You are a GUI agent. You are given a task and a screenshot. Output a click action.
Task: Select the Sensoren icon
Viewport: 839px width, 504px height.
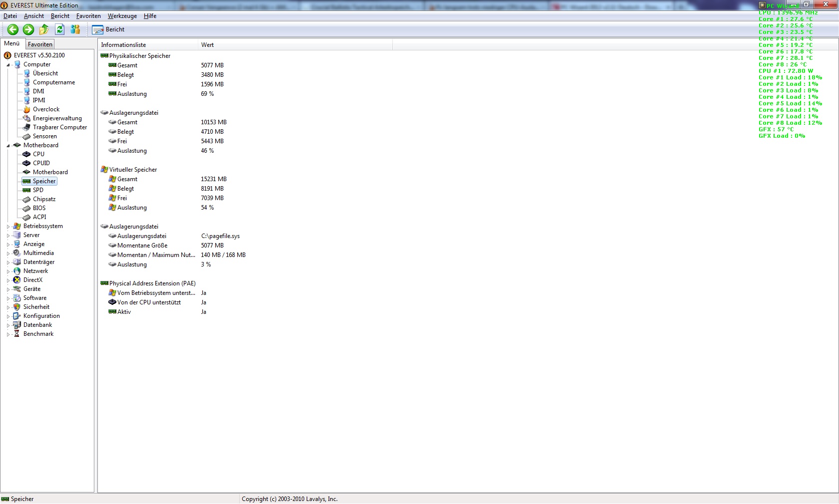(x=27, y=136)
